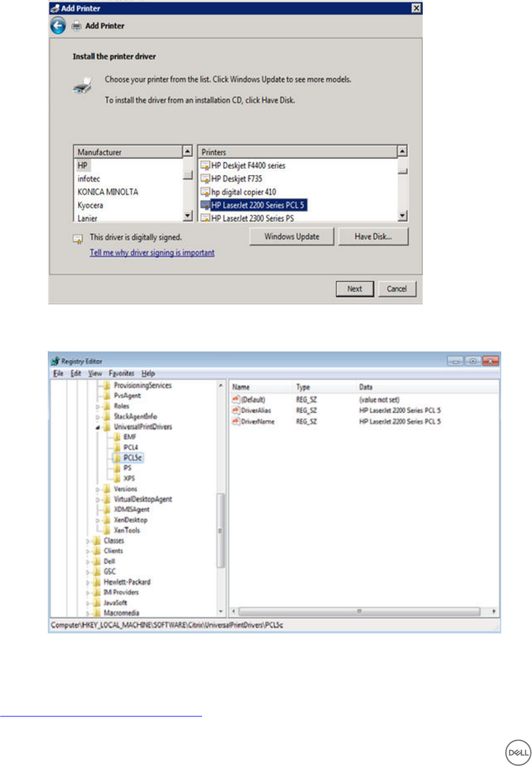The width and height of the screenshot is (532, 766).
Task: Open the Edit menu in Registry Editor
Action: (x=76, y=373)
